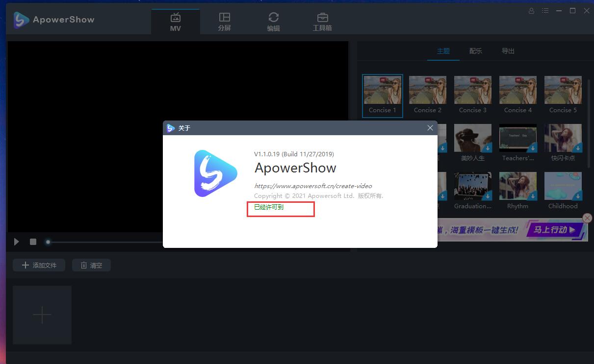The image size is (594, 364).
Task: Click the 关于 dialog title text
Action: [x=184, y=128]
